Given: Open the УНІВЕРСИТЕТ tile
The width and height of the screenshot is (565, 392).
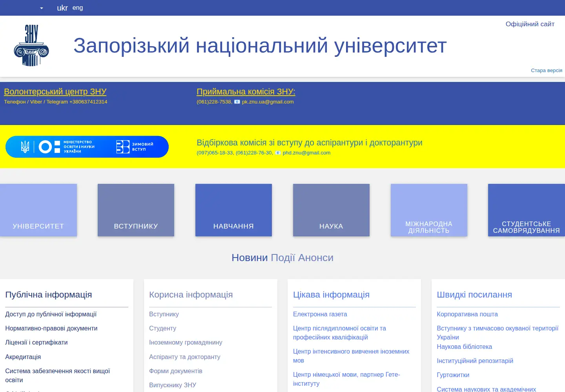Looking at the screenshot, I should click(38, 210).
